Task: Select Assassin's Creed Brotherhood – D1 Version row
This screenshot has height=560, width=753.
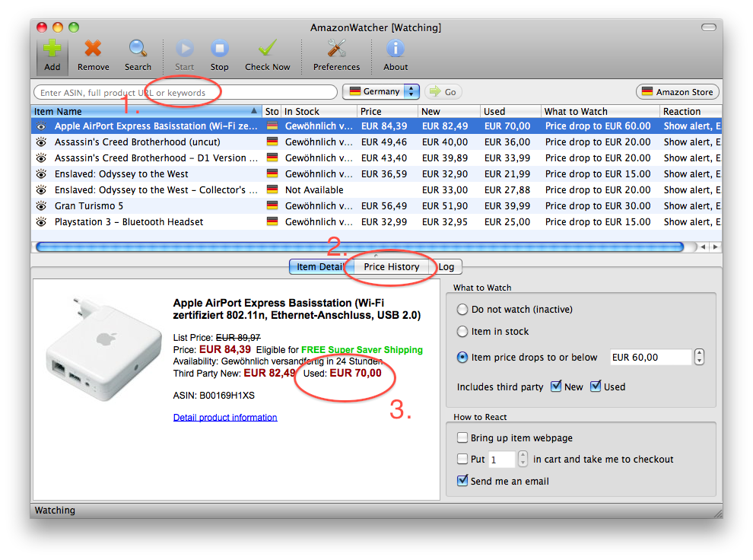Action: tap(376, 157)
